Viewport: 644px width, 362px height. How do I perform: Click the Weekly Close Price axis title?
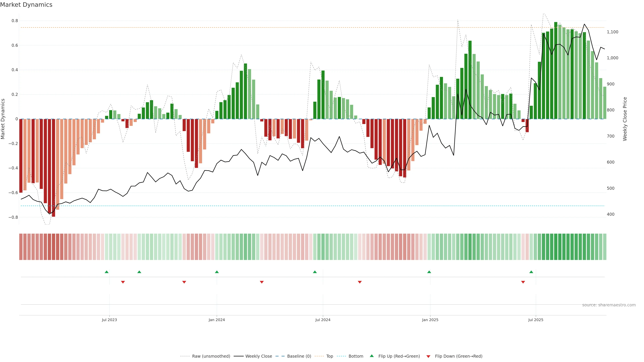pos(625,119)
